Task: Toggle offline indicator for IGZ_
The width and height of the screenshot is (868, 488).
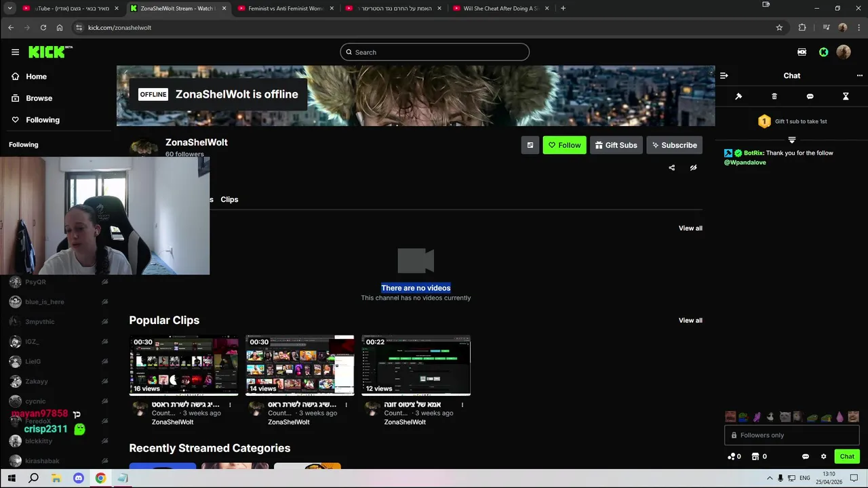Action: pyautogui.click(x=104, y=342)
